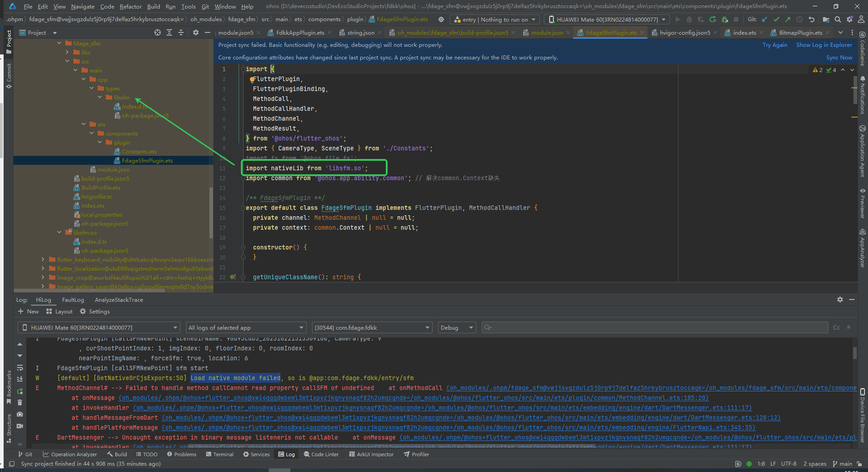Click the screen record video icon
The width and height of the screenshot is (868, 472).
pyautogui.click(x=20, y=426)
